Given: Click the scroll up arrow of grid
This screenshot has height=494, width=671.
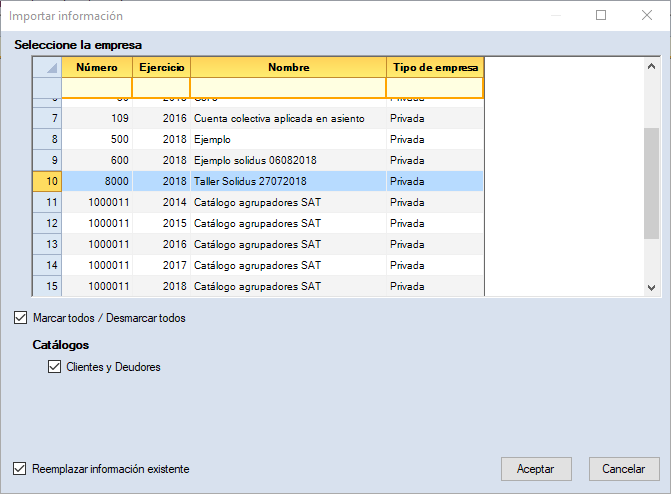Looking at the screenshot, I should coord(651,66).
